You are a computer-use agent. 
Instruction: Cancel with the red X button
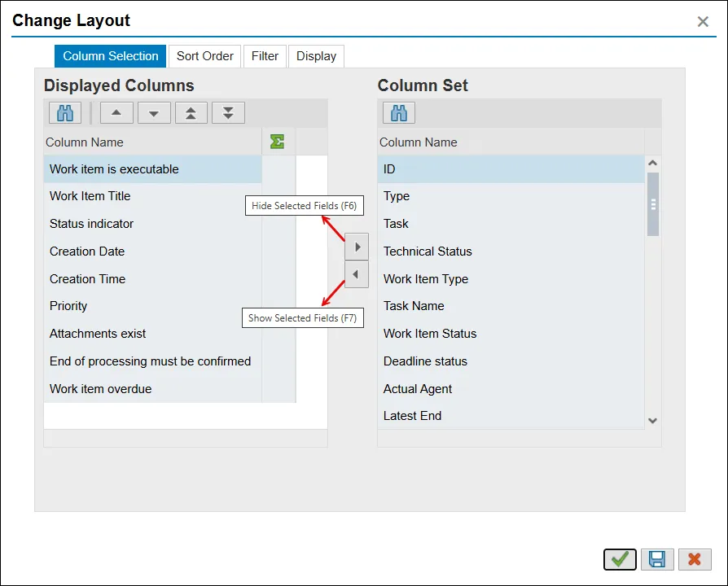(x=695, y=559)
